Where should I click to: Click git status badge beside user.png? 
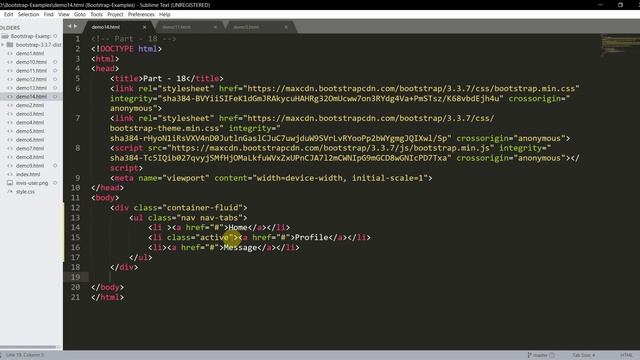tap(55, 183)
